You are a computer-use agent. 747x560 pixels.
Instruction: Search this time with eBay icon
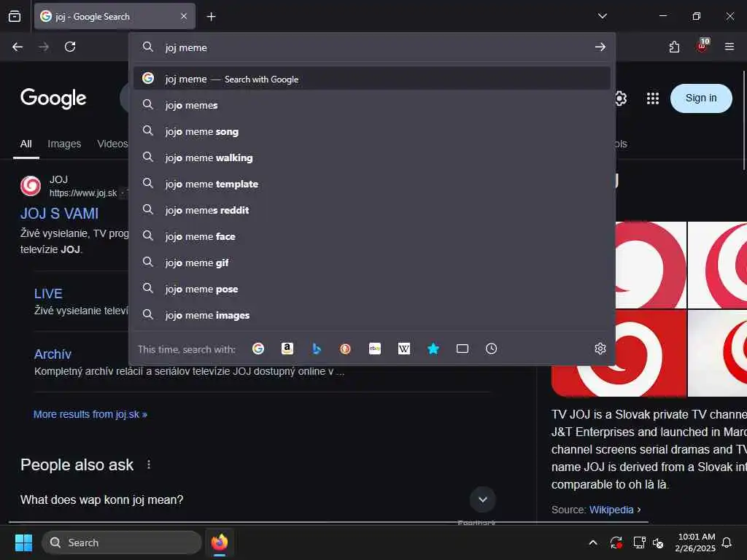(x=375, y=349)
